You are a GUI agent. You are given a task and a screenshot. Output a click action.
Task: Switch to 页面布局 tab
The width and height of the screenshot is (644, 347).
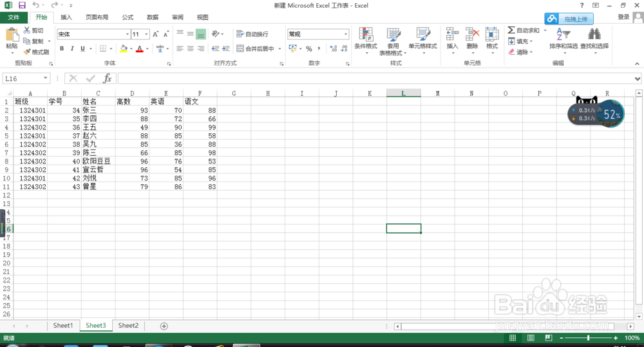97,17
